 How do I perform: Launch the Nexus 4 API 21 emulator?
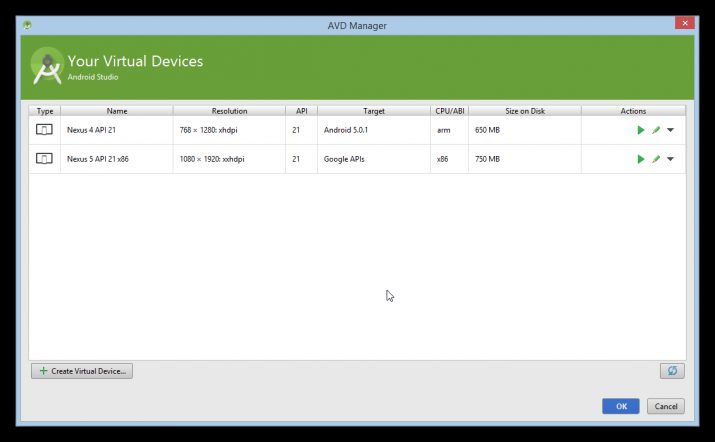click(641, 130)
